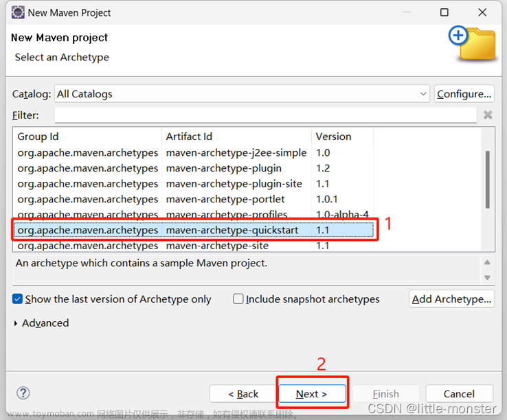Click the archetype description text
Screen dimensions: 507x420
(x=142, y=264)
